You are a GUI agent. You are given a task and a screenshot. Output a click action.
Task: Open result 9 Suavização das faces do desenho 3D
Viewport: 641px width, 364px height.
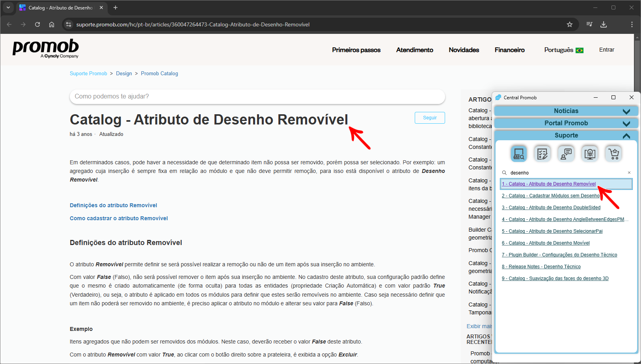tap(555, 279)
